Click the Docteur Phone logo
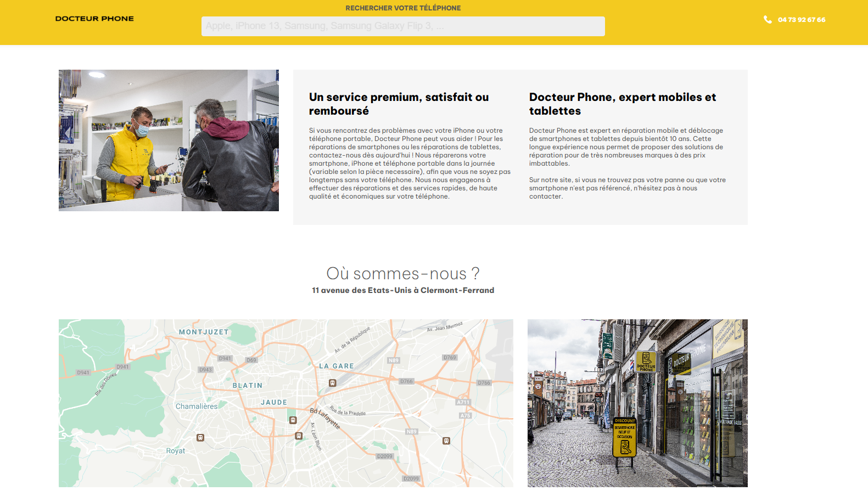Viewport: 868px width, 502px height. click(x=94, y=19)
